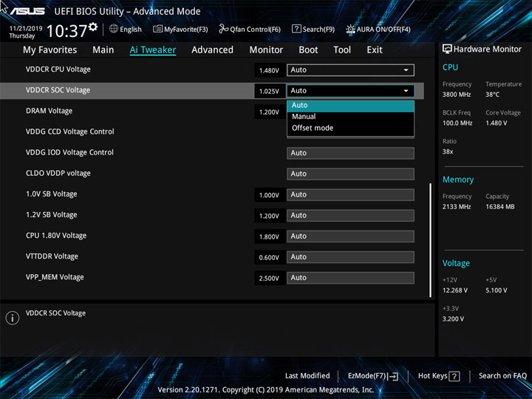Select the 1.0V SB Voltage label
Image resolution: width=532 pixels, height=399 pixels.
click(51, 194)
